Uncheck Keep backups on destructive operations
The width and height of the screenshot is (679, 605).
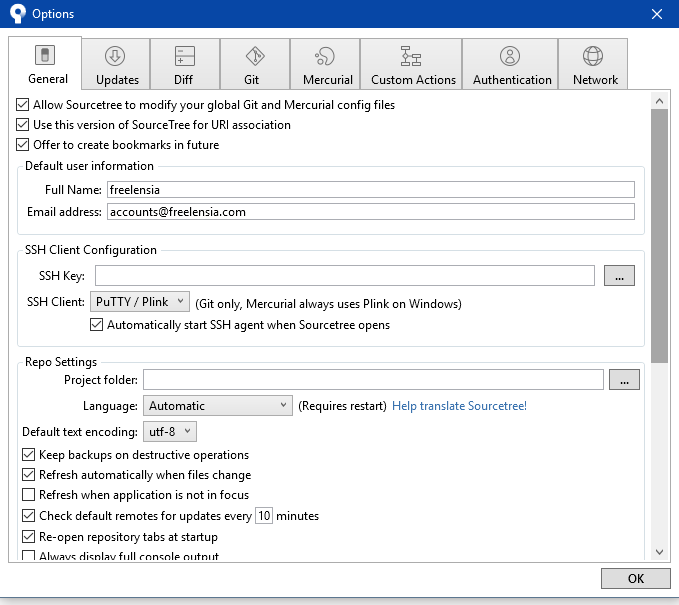click(29, 455)
